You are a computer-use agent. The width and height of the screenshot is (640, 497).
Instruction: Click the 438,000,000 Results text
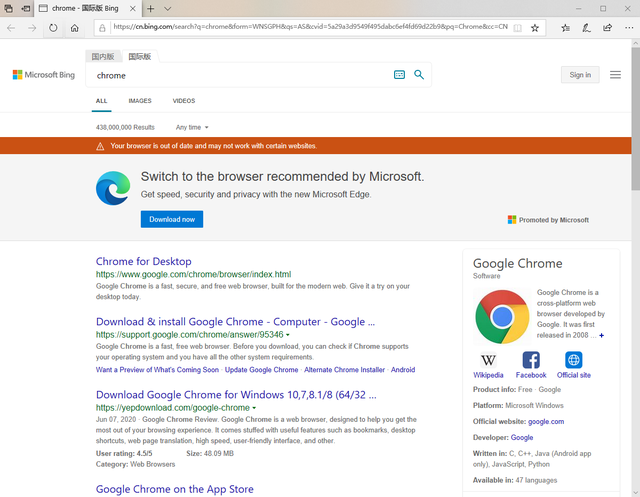pyautogui.click(x=125, y=127)
